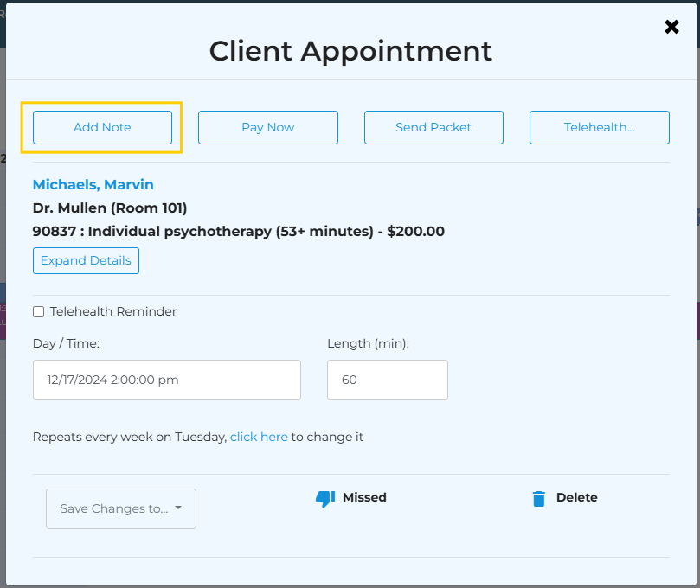Open the Save Changes to... dropdown
This screenshot has height=588, width=700.
click(x=121, y=509)
